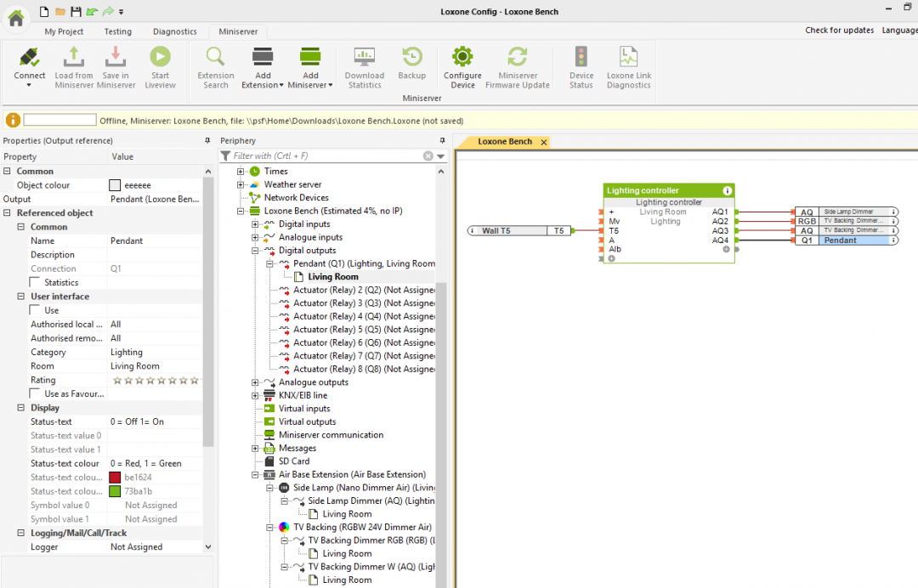
Task: Click the Filter with Ctrl+F search field
Action: [323, 155]
